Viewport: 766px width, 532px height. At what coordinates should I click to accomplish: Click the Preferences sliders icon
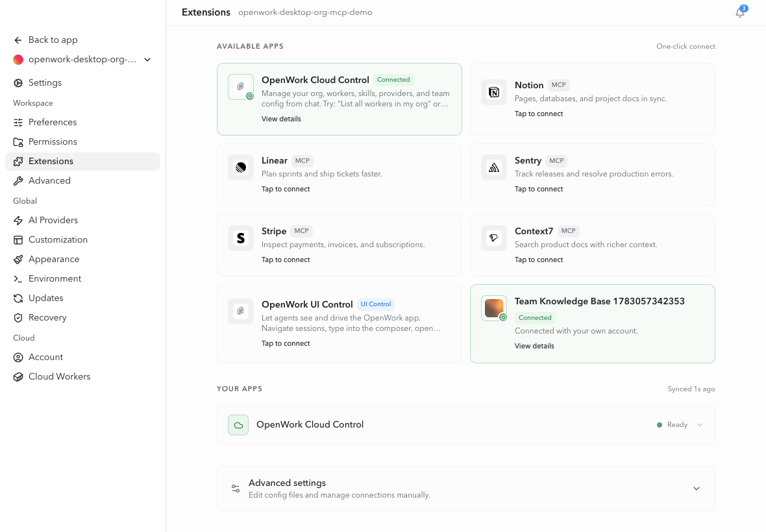coord(18,123)
